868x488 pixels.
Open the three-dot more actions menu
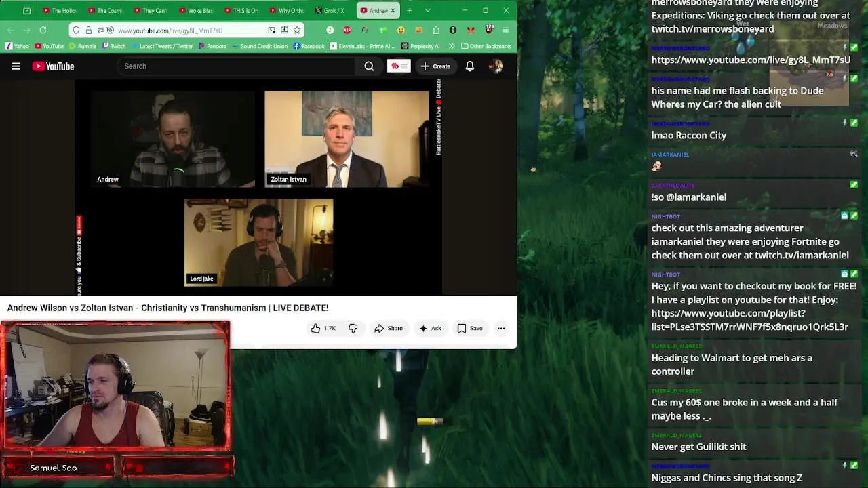[x=501, y=328]
